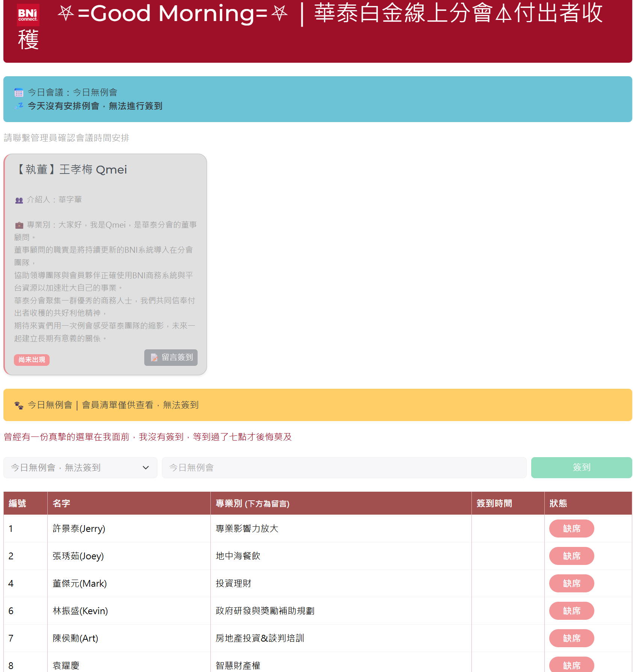Click the 缺席 badge for 許景泰(Jerry)

pyautogui.click(x=572, y=529)
